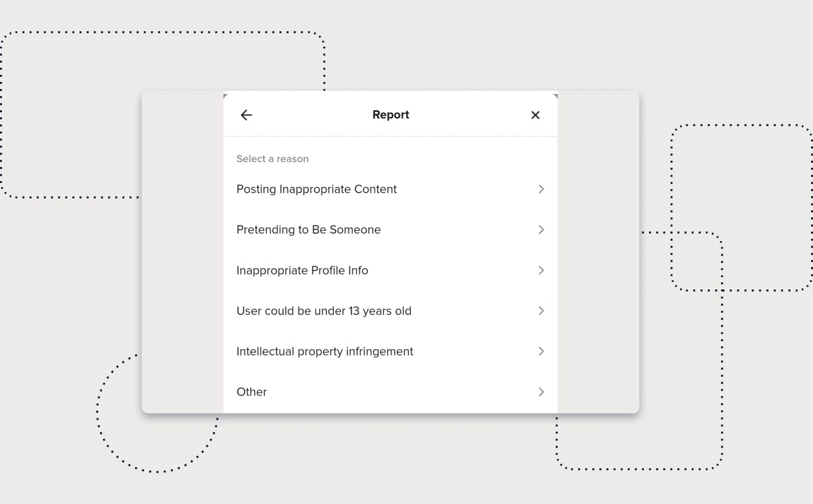Choose Pretending to Be Someone option
This screenshot has width=813, height=504.
click(x=308, y=230)
